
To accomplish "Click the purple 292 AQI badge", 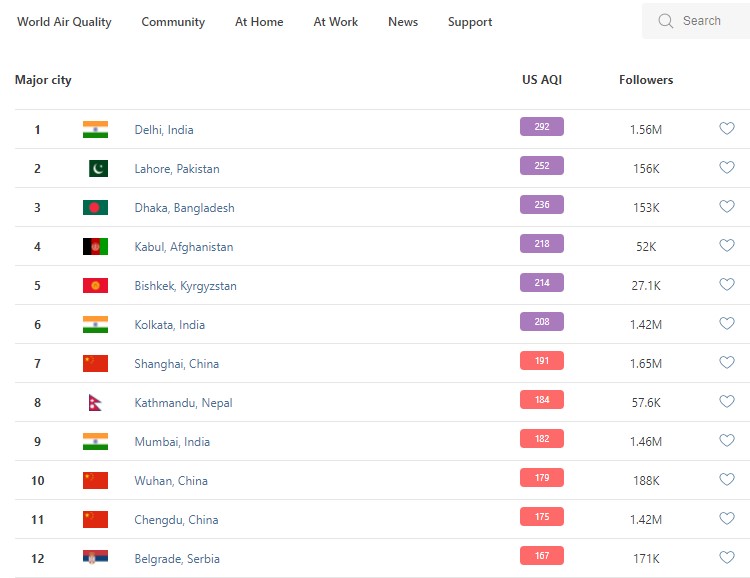I will point(541,127).
